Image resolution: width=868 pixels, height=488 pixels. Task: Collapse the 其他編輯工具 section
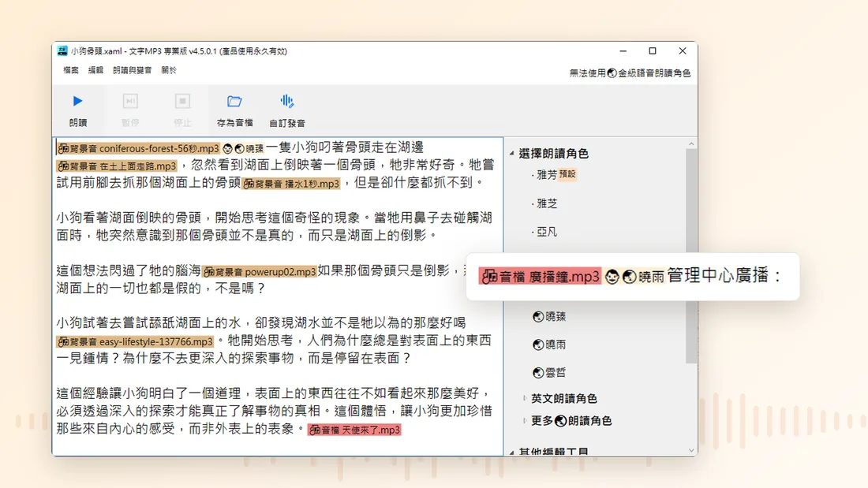pos(512,452)
